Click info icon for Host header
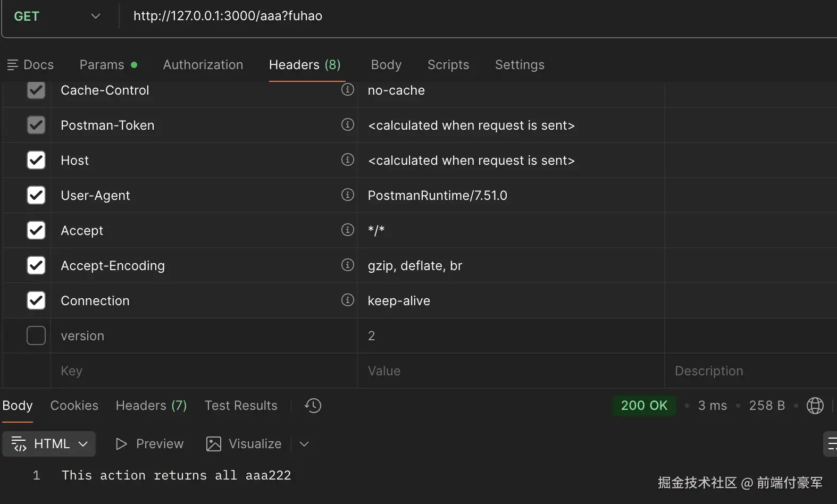Viewport: 837px width, 504px height. (x=347, y=159)
